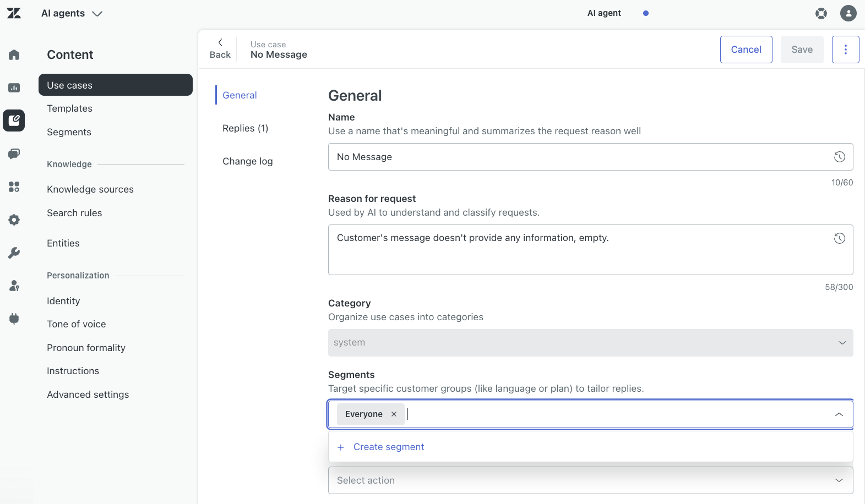Open the three-dot more options menu

click(x=846, y=50)
